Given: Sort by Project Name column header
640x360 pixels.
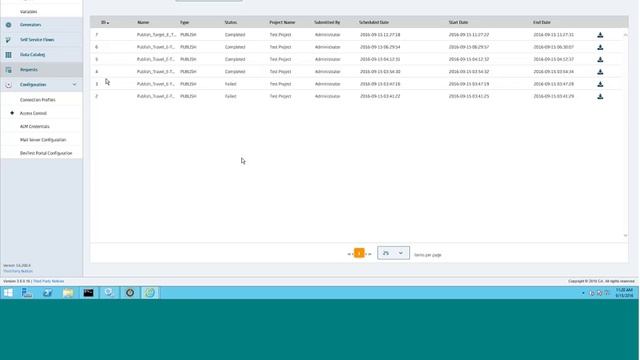Looking at the screenshot, I should click(282, 22).
